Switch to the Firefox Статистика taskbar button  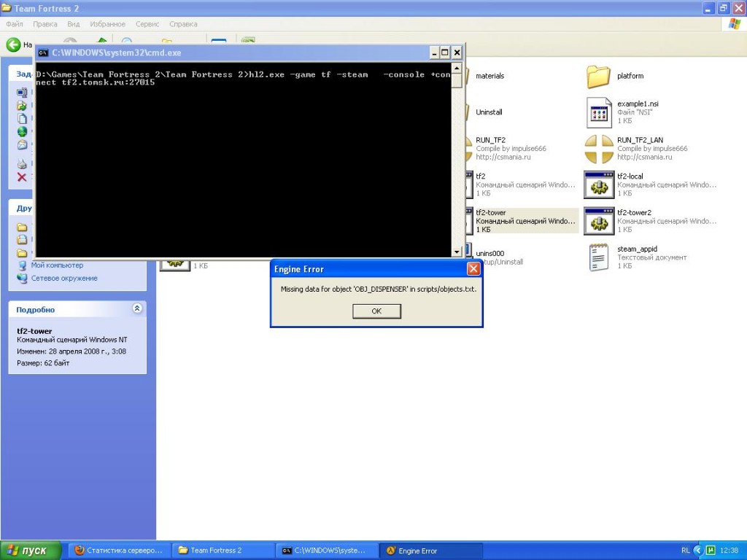[119, 551]
